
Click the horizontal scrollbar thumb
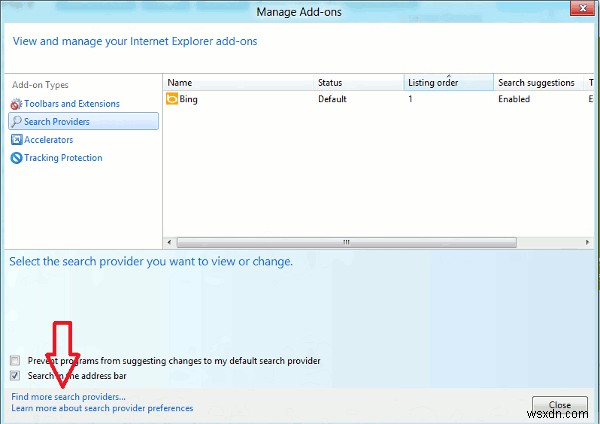click(x=347, y=242)
